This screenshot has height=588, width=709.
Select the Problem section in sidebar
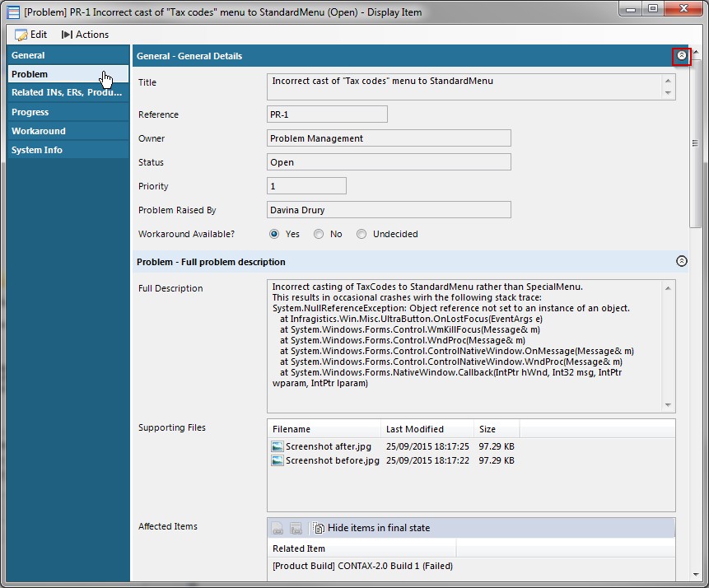[68, 74]
